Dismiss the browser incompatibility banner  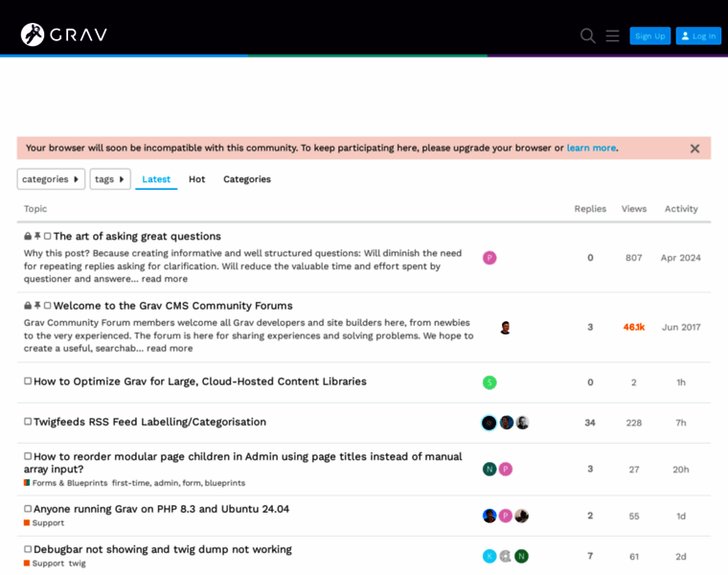pos(694,149)
